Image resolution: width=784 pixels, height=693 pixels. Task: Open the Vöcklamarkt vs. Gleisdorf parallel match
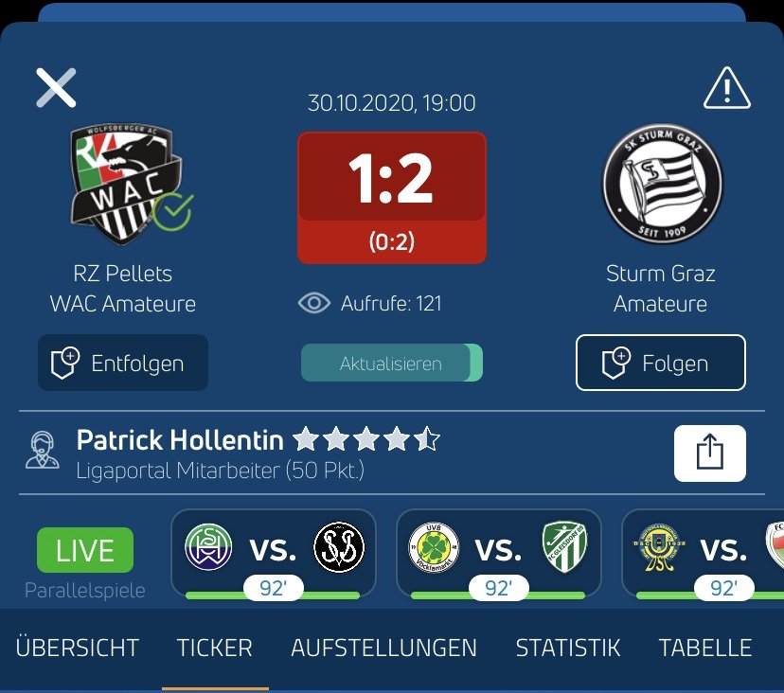coord(498,553)
